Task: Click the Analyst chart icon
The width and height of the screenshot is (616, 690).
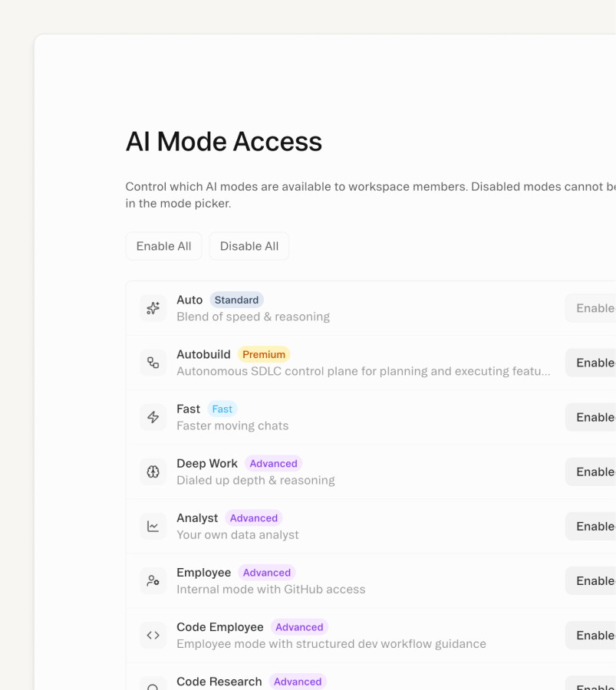Action: (x=153, y=526)
